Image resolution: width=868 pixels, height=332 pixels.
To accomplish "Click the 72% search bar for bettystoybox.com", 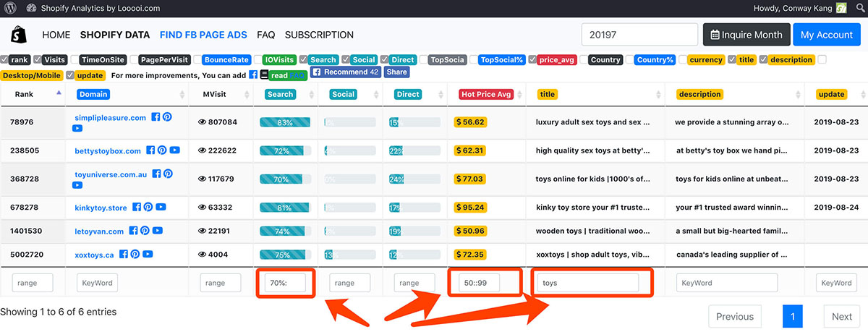I will click(285, 150).
